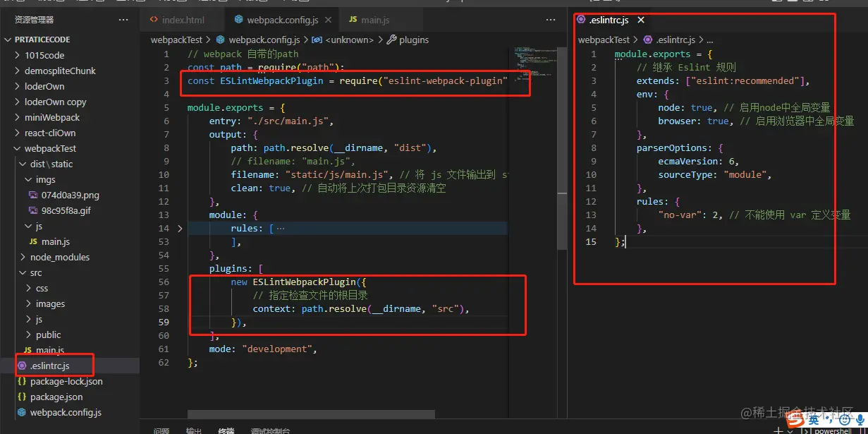Select the webpack.config.js editor tab
The height and width of the screenshot is (434, 868).
pos(282,20)
